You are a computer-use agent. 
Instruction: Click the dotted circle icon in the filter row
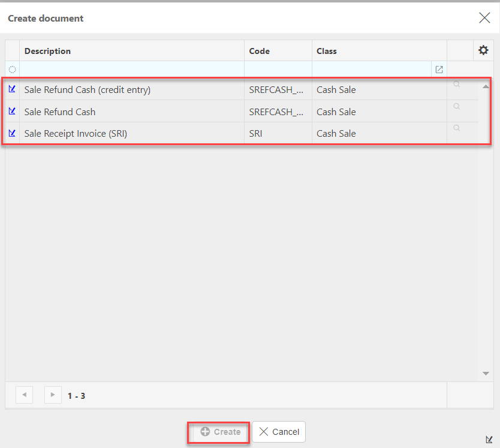(12, 70)
